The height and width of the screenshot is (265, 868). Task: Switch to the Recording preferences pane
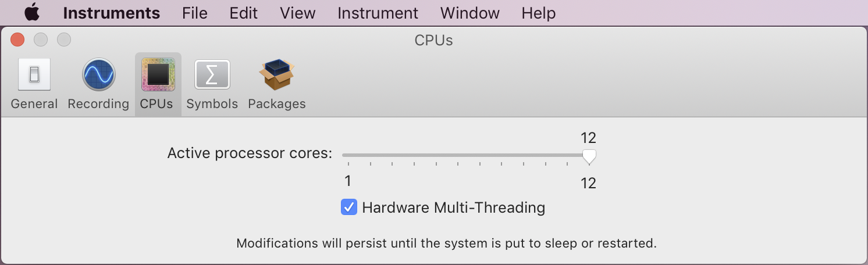(x=98, y=84)
